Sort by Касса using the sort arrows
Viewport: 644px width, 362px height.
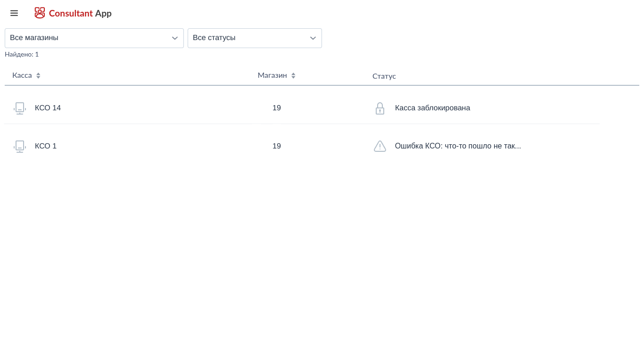click(x=38, y=75)
